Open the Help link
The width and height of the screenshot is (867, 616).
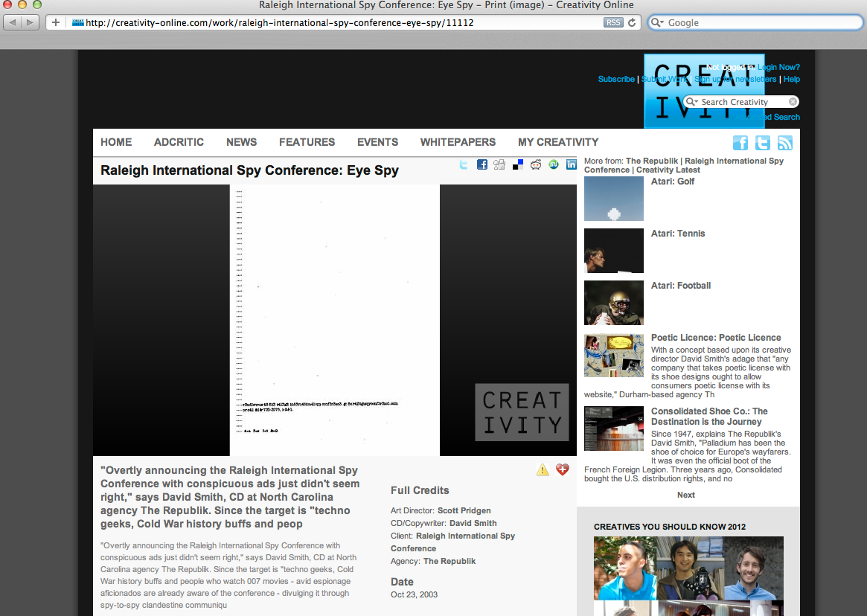791,79
